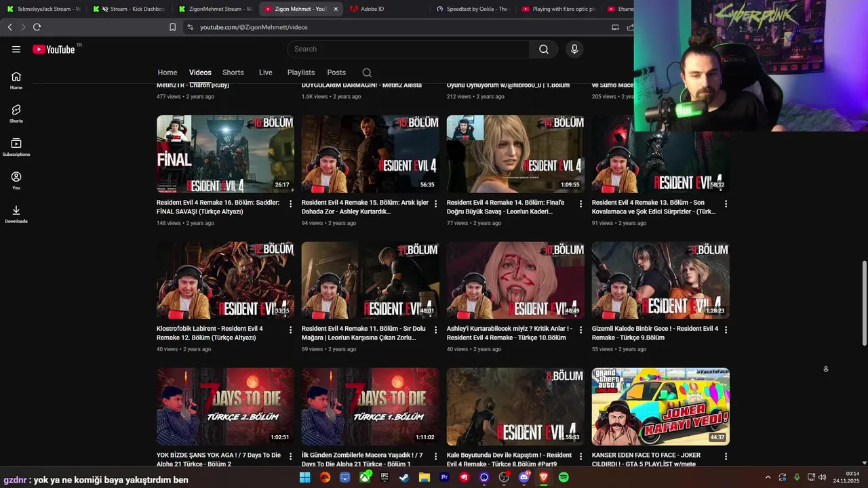
Task: Click the address bar URL
Action: (254, 27)
